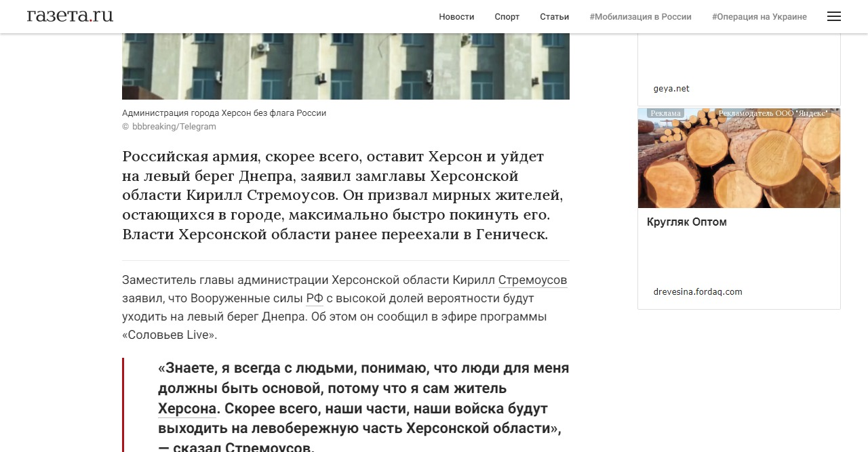Go to gazeta.ru homepage logo
Viewport: 868px width, 452px height.
(70, 16)
